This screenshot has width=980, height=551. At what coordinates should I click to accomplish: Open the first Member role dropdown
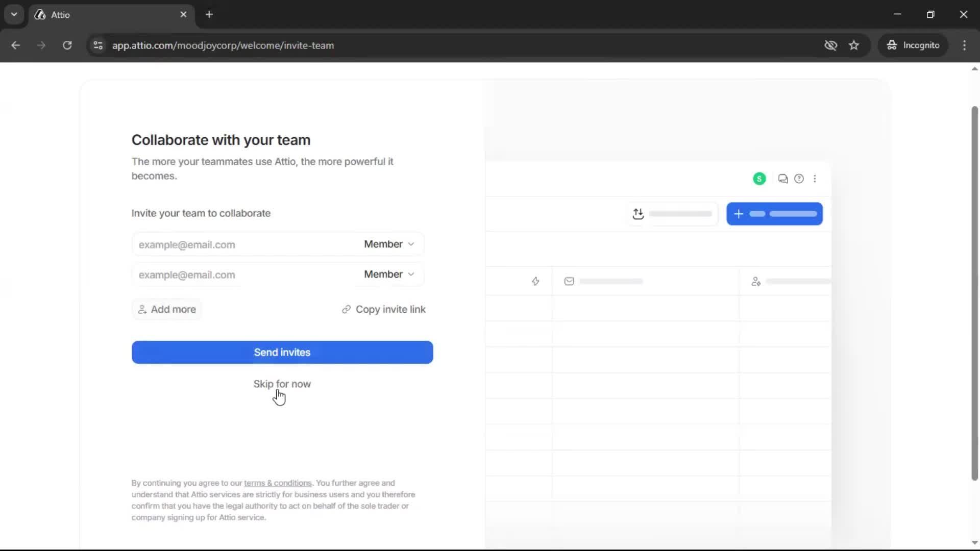388,244
